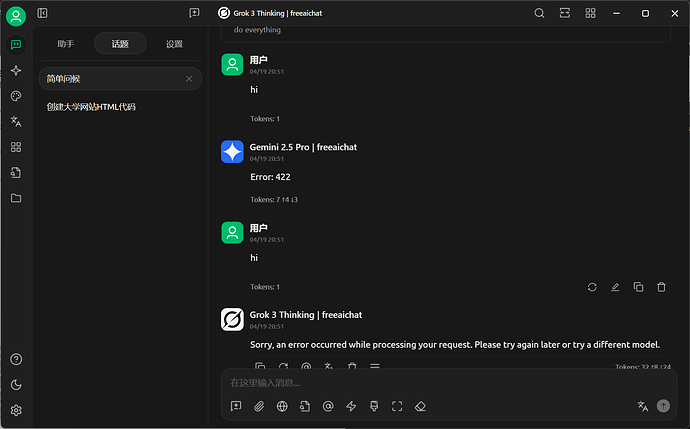Click the Grok 3 Thinking | freeaichat message header
The image size is (690, 429).
306,315
